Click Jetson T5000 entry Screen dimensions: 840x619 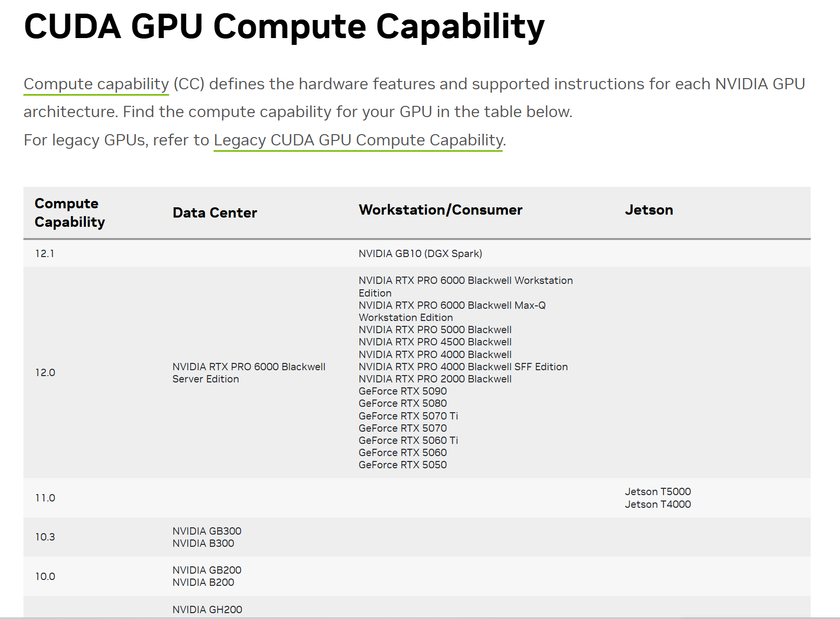[658, 492]
